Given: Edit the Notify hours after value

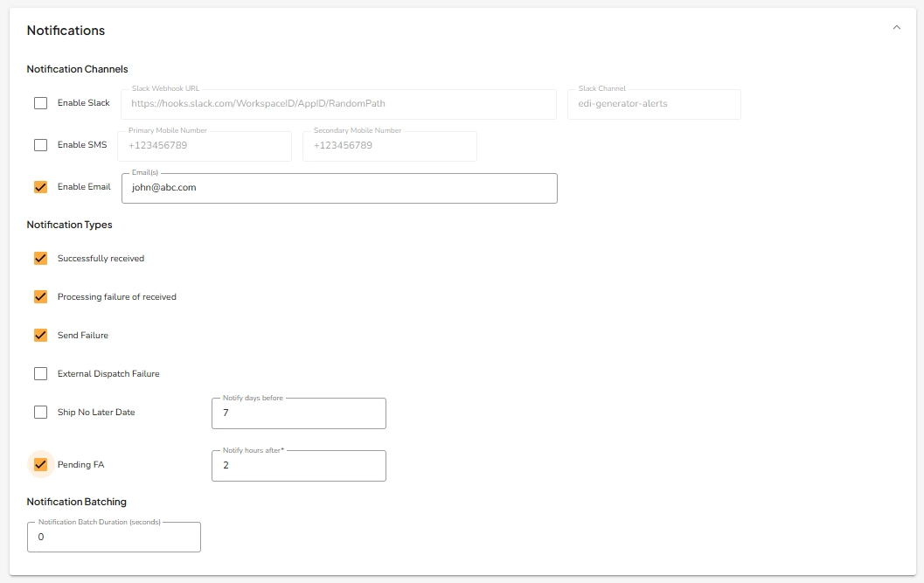Looking at the screenshot, I should (298, 465).
